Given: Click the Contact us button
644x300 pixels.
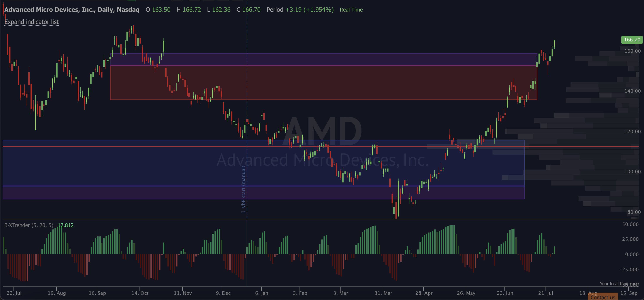Looking at the screenshot, I should (603, 297).
